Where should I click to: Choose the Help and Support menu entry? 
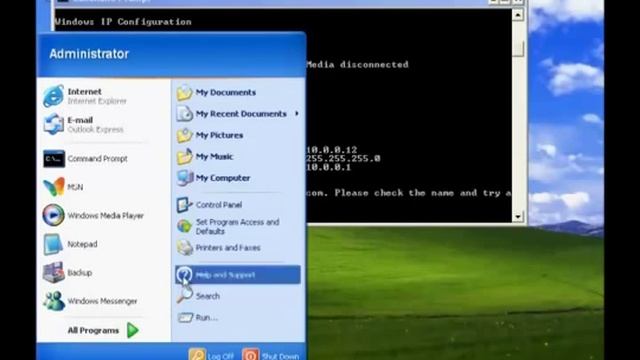pyautogui.click(x=238, y=275)
